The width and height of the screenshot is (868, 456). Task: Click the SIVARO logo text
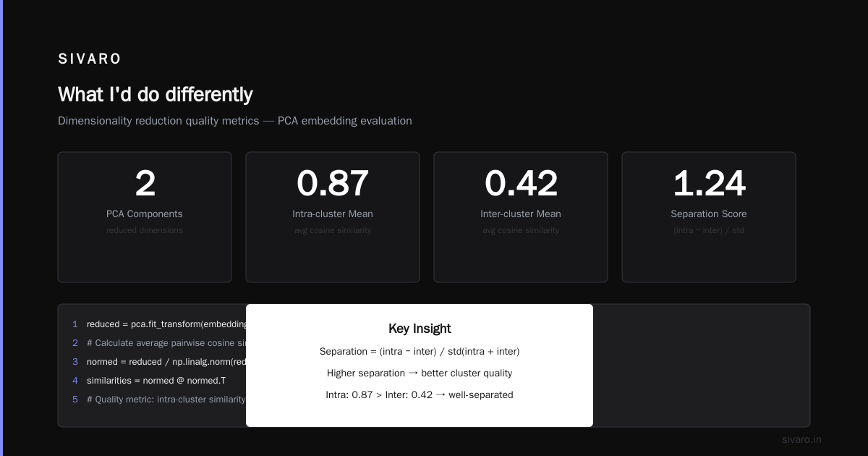tap(90, 59)
